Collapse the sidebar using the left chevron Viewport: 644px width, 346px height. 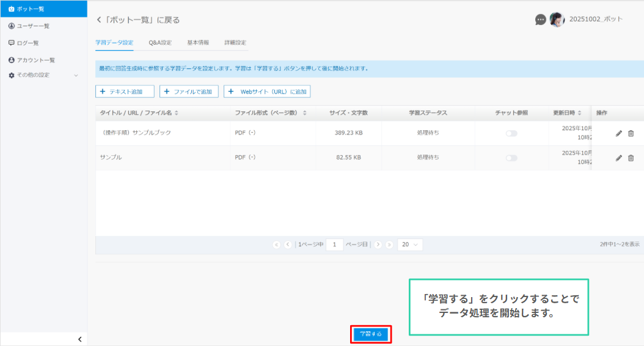(x=79, y=339)
